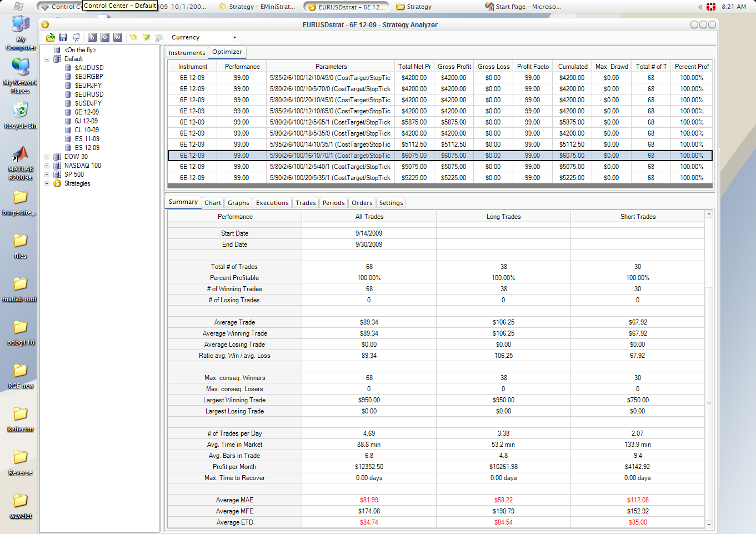The width and height of the screenshot is (756, 534).
Task: Select the row with $5875.00 net profit
Action: [440, 122]
